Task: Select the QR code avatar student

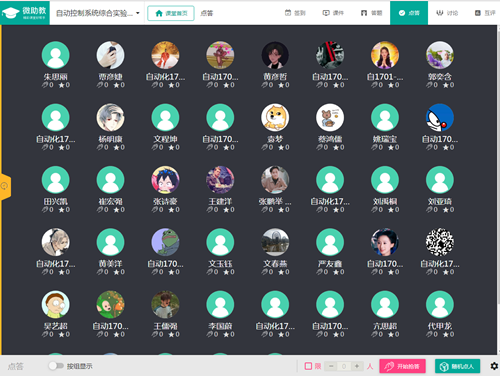Action: 440,242
